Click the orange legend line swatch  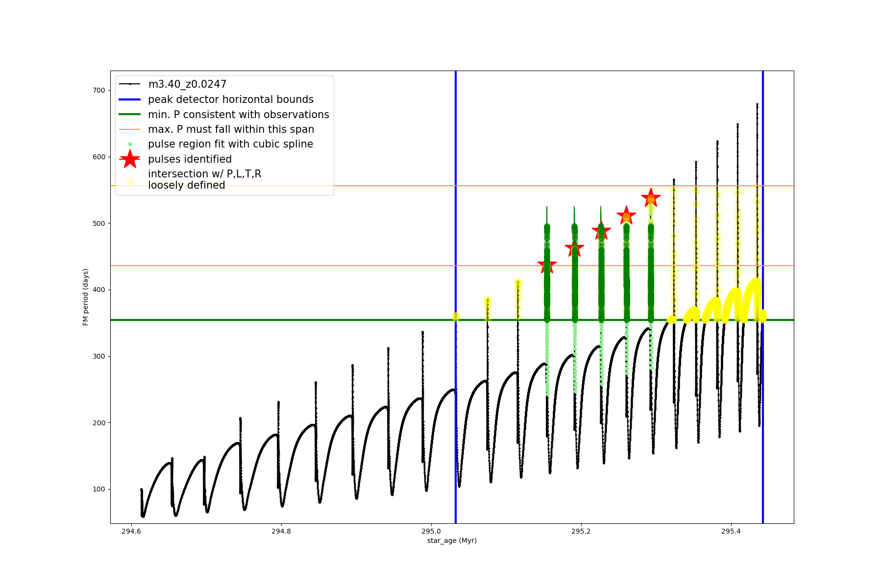[x=130, y=129]
